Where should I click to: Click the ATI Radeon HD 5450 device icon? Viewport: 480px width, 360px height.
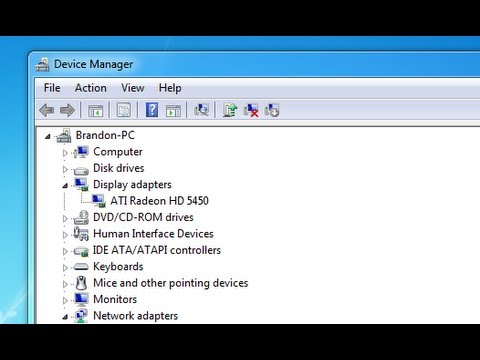click(98, 201)
